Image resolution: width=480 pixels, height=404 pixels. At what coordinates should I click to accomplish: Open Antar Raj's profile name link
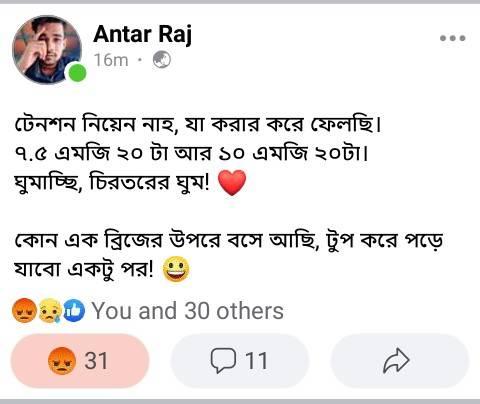pos(143,34)
